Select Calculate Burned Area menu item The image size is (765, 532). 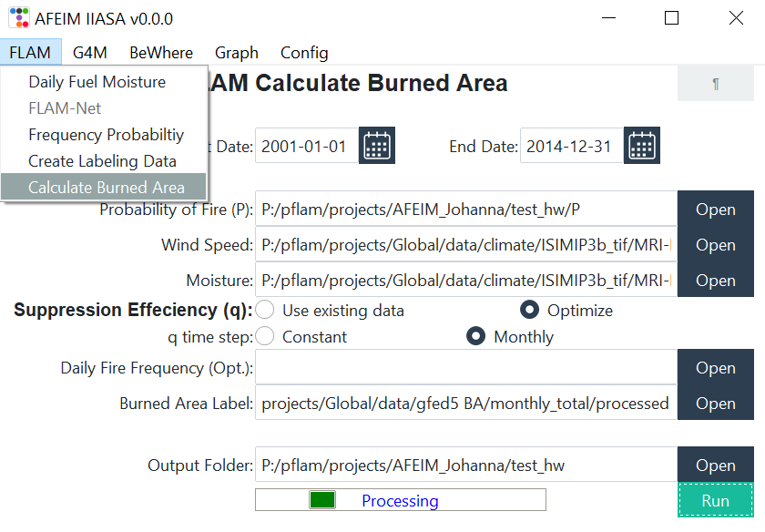pyautogui.click(x=104, y=187)
